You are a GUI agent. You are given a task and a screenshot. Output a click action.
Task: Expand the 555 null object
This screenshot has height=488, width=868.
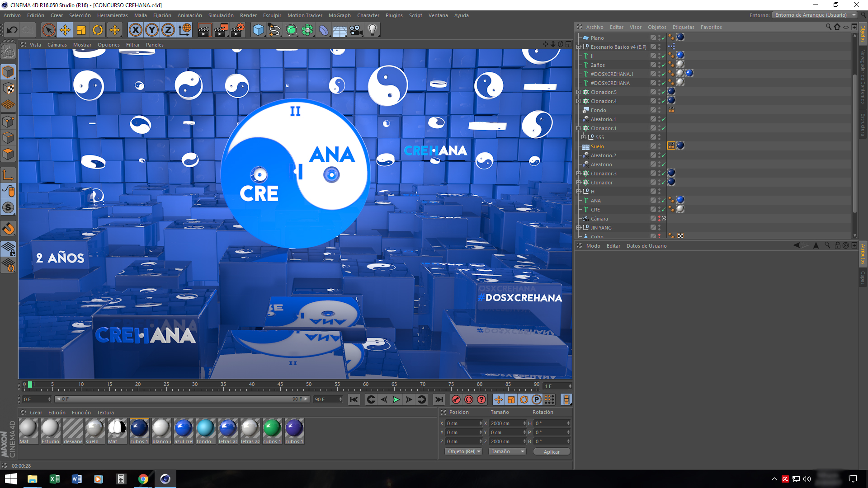(584, 137)
